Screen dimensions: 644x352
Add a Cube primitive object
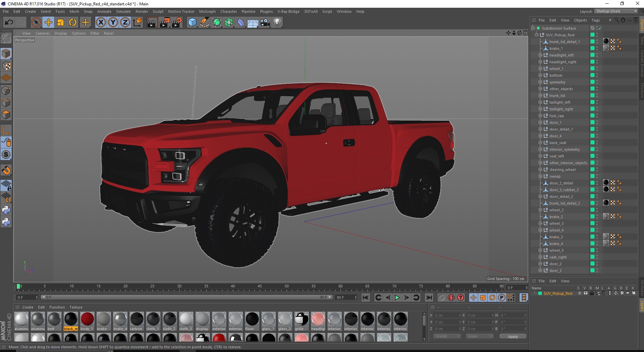[x=192, y=23]
